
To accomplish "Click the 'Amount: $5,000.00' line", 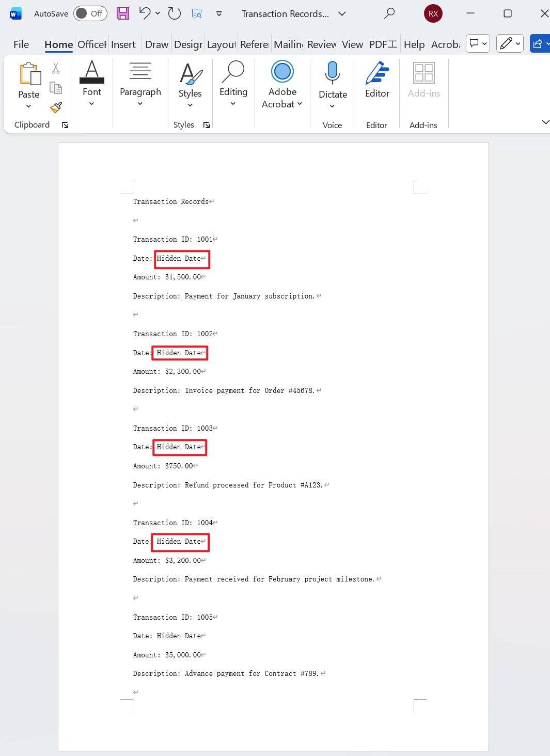I will 167,655.
